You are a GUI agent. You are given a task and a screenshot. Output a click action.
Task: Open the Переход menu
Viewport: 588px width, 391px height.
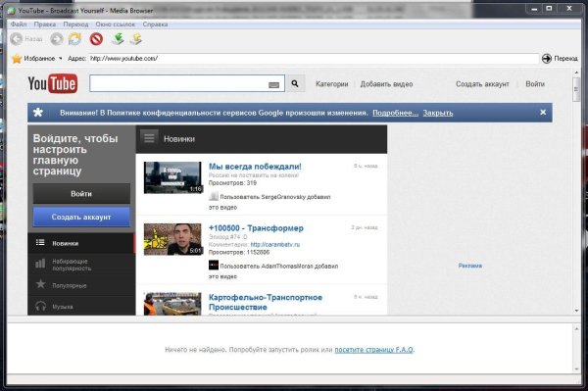(x=75, y=24)
